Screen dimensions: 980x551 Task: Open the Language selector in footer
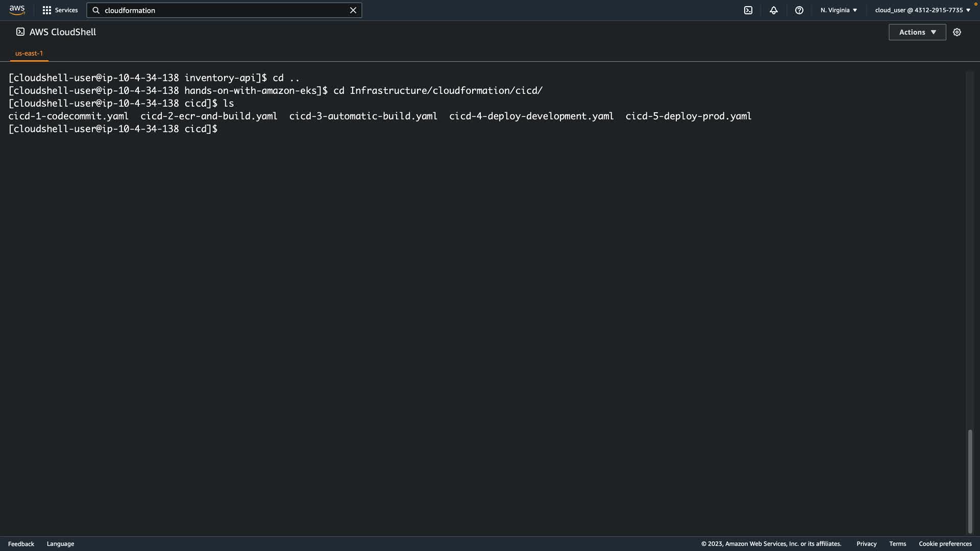(60, 544)
